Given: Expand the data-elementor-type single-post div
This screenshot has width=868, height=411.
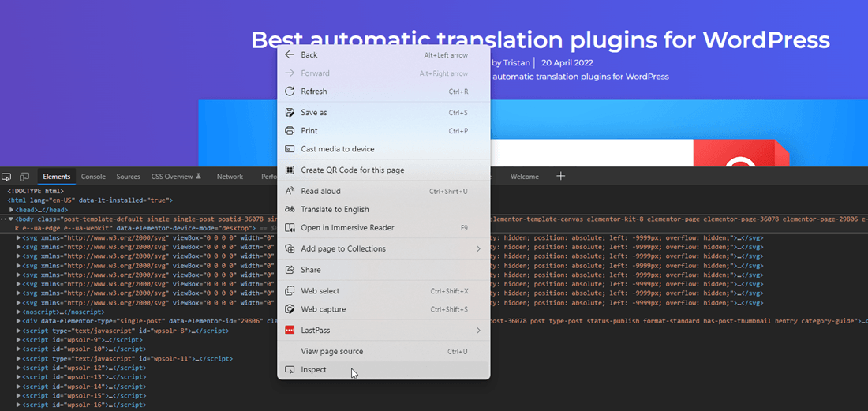Looking at the screenshot, I should pyautogui.click(x=18, y=321).
